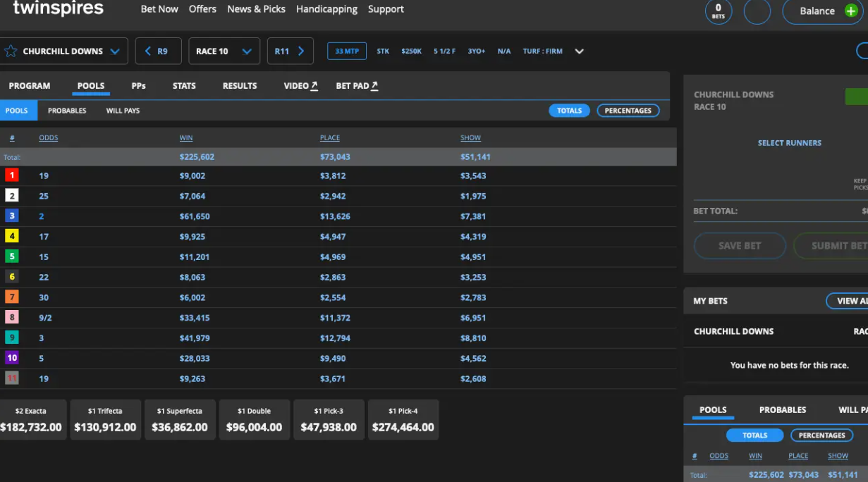Image resolution: width=868 pixels, height=482 pixels.
Task: Open POOLS tab in lower right panel
Action: coord(713,410)
